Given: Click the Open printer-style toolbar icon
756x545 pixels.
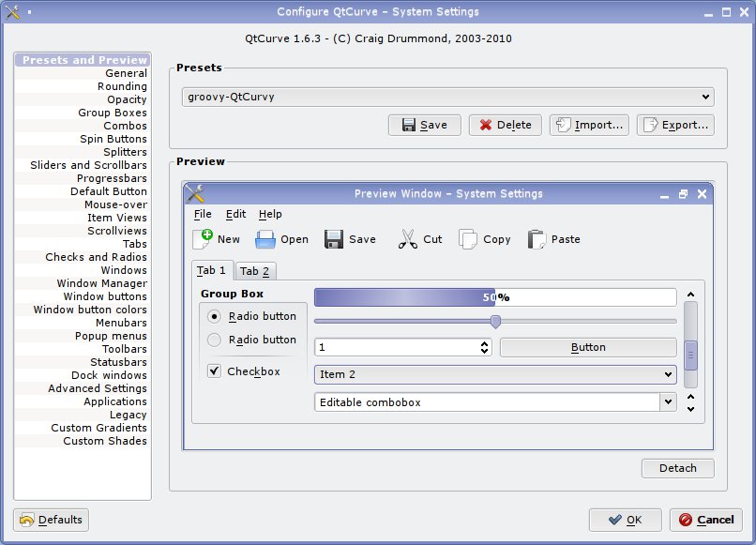Looking at the screenshot, I should tap(265, 239).
